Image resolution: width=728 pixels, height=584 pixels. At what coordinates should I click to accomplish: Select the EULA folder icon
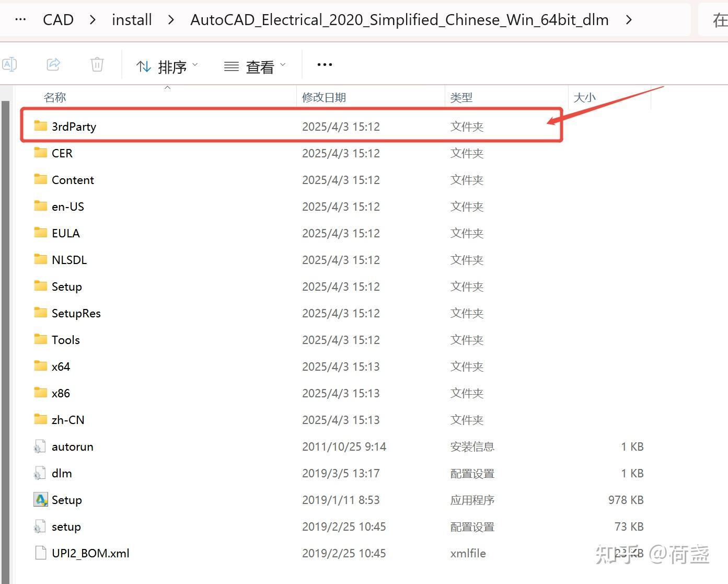point(41,232)
